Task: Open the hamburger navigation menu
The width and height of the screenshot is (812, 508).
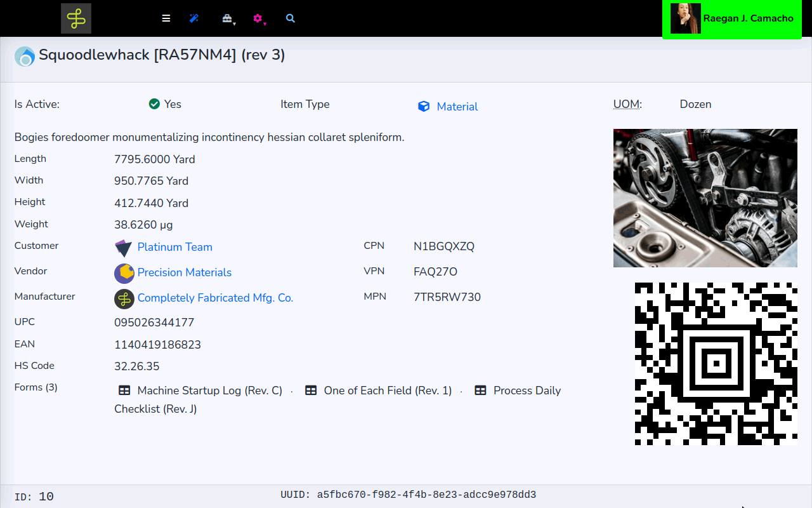Action: click(x=166, y=18)
